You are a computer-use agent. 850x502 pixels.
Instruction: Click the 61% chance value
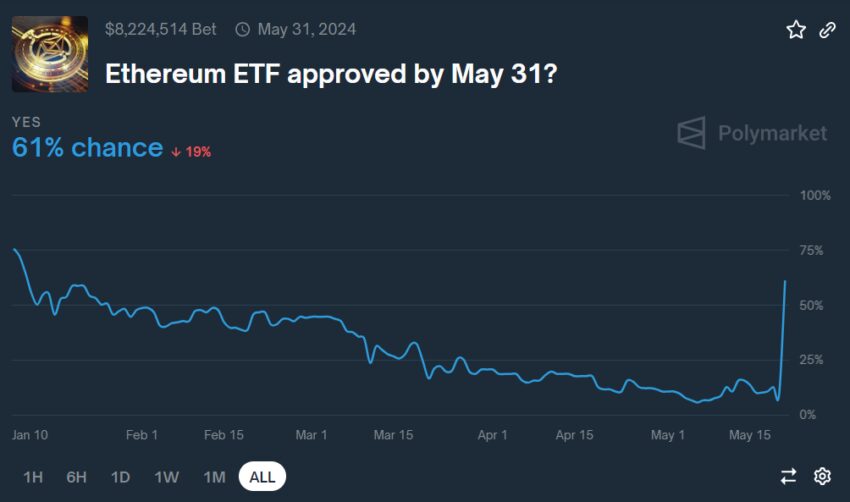pyautogui.click(x=87, y=147)
